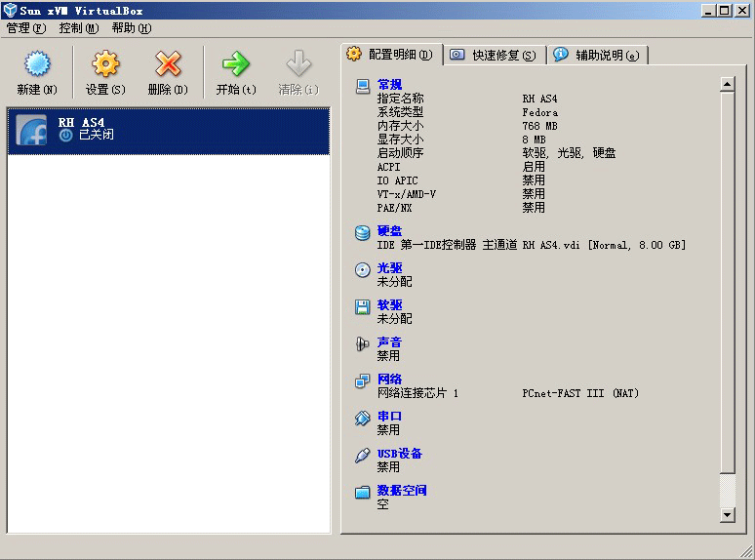Click the boot order value 软驱, 光驱, 硬盘
Viewport: 755px width, 560px height.
569,153
